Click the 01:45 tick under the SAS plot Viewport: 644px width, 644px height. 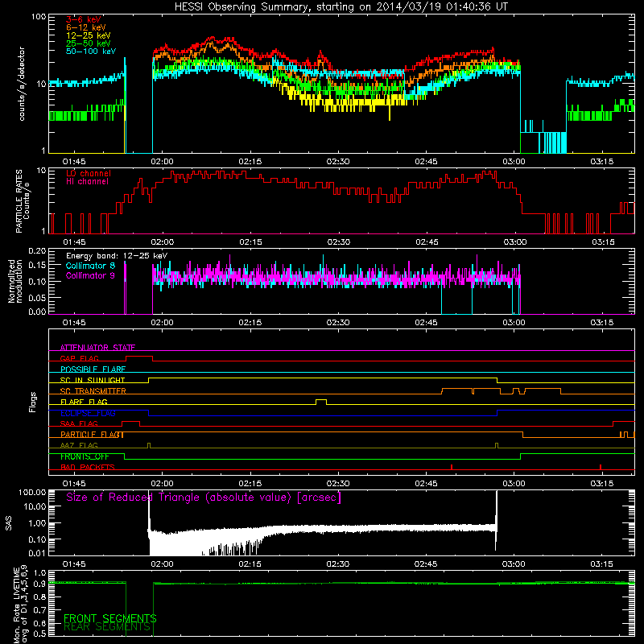pos(74,564)
